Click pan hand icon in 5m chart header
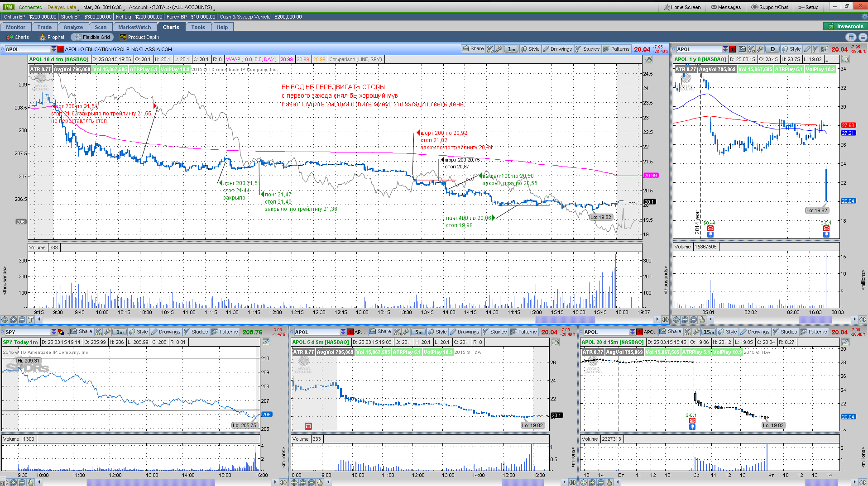Screen dimensions: 868x486 click(555, 342)
